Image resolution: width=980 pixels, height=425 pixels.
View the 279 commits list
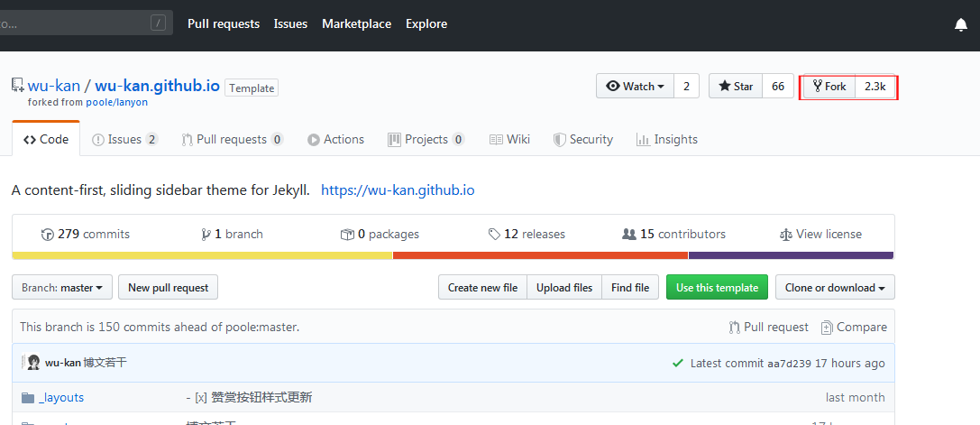86,234
